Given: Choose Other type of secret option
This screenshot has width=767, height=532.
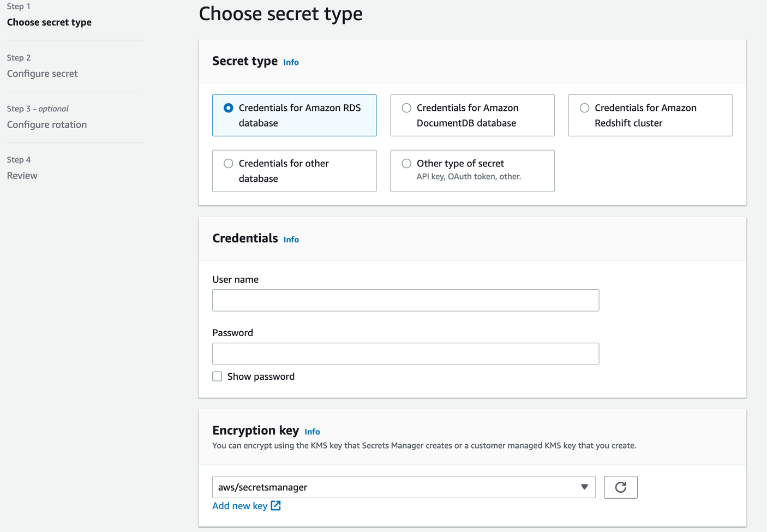Looking at the screenshot, I should 406,164.
